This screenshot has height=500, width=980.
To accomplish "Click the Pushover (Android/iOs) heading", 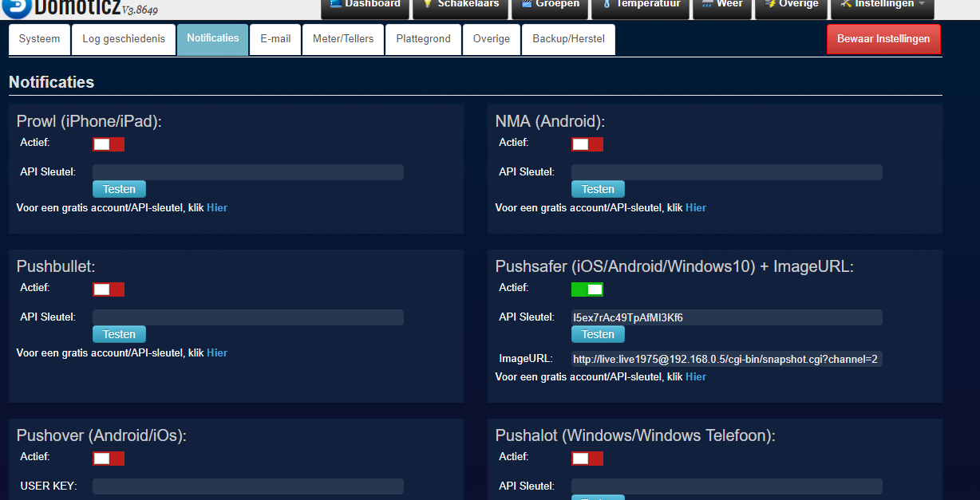I will [x=101, y=435].
